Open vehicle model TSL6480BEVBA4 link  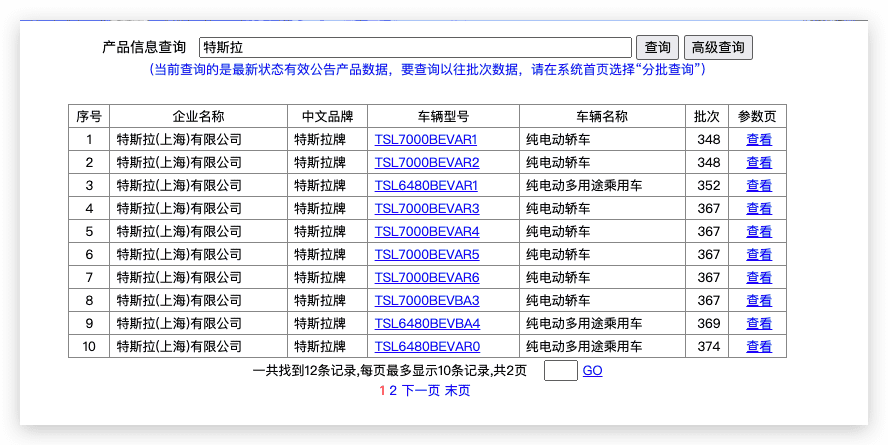pos(426,324)
